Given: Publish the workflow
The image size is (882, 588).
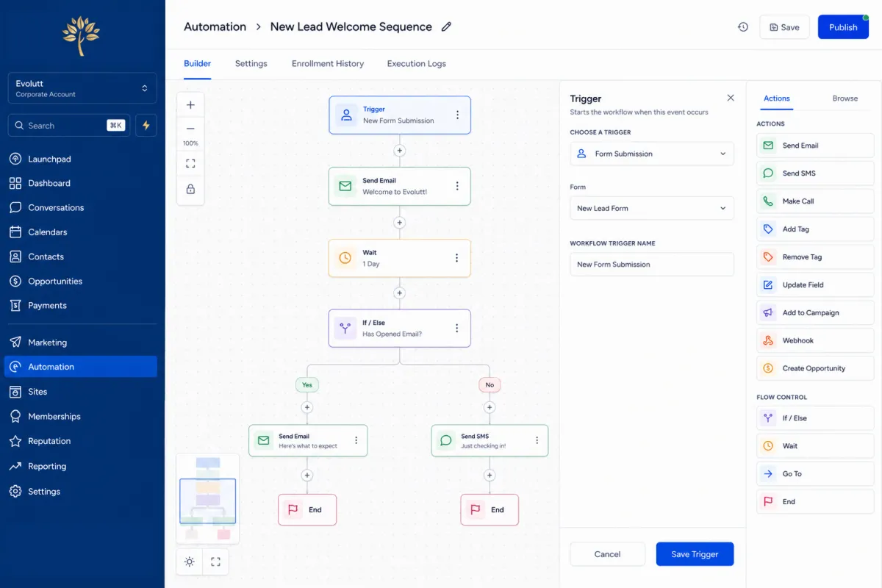Looking at the screenshot, I should click(843, 27).
